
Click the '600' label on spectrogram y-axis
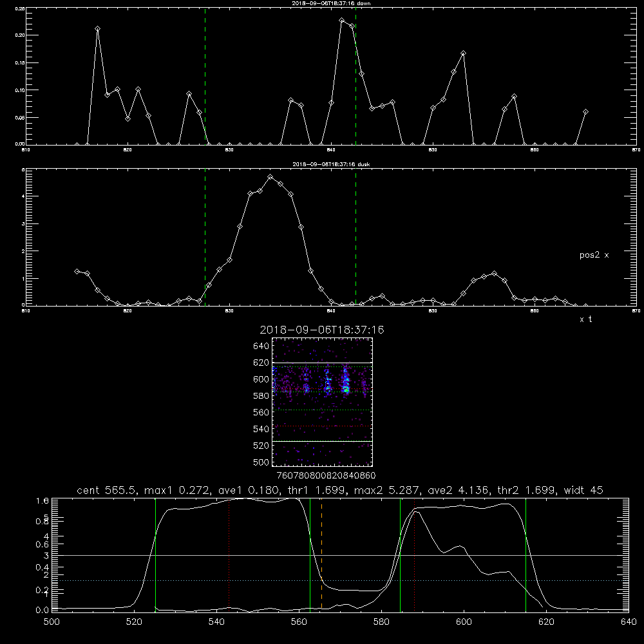point(261,379)
